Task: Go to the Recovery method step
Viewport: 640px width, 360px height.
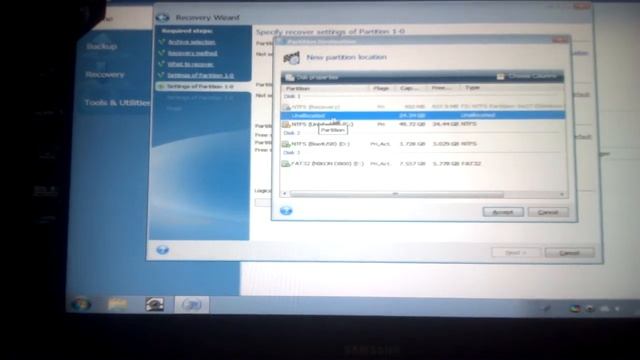Action: [x=192, y=53]
